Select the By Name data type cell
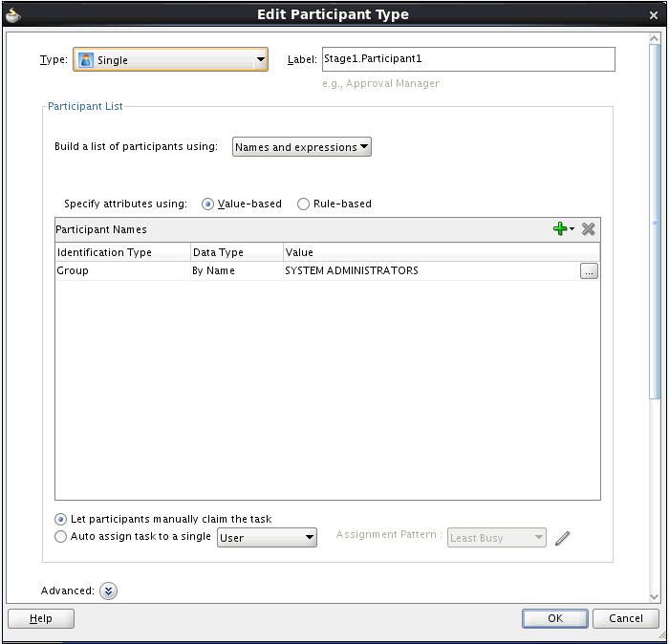The width and height of the screenshot is (669, 644). click(x=237, y=270)
